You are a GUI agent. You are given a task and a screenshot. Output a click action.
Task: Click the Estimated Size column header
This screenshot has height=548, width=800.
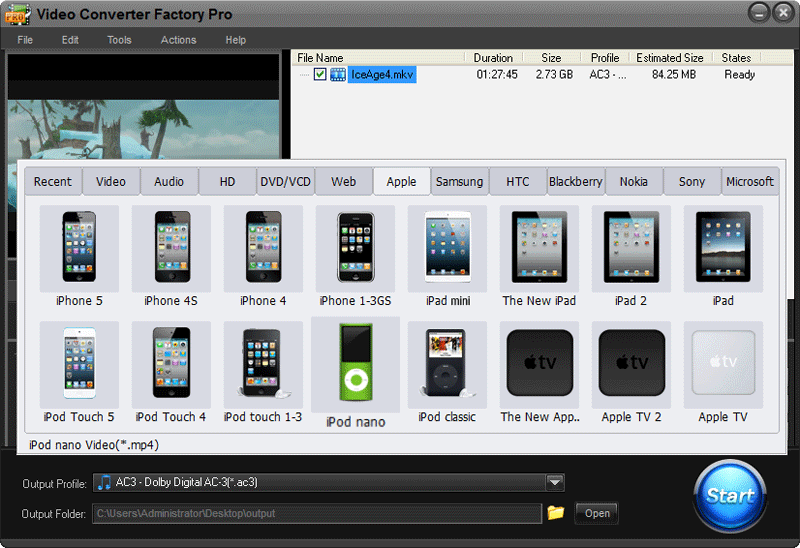coord(670,58)
